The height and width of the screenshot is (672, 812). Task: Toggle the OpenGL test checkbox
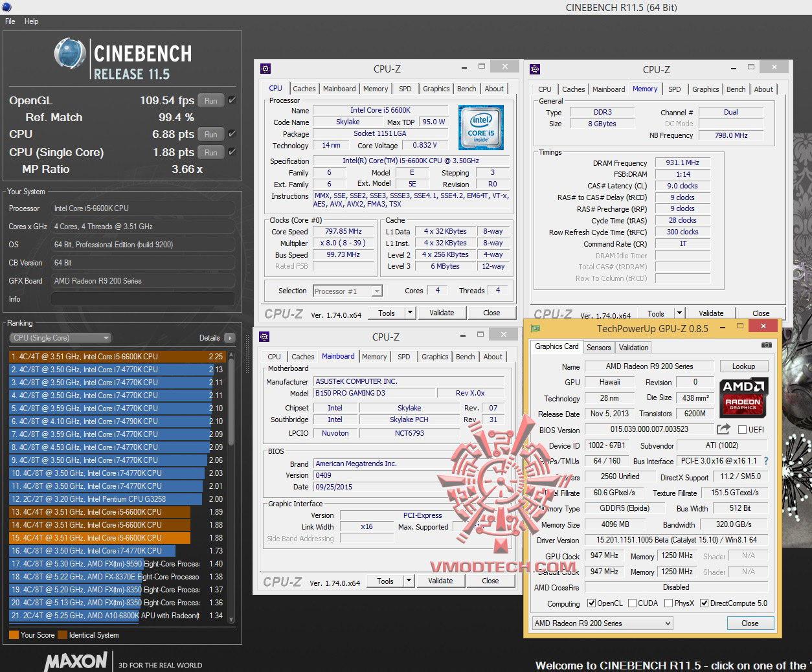[x=232, y=100]
